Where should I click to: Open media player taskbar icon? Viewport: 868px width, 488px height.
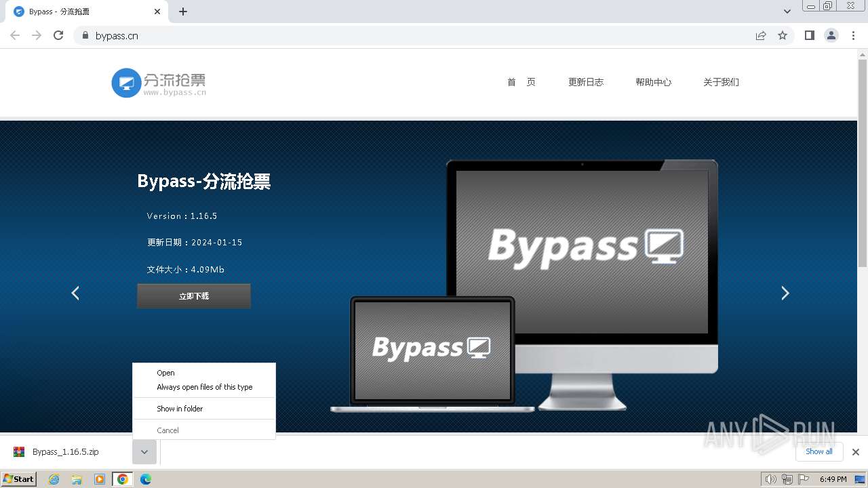tap(100, 479)
